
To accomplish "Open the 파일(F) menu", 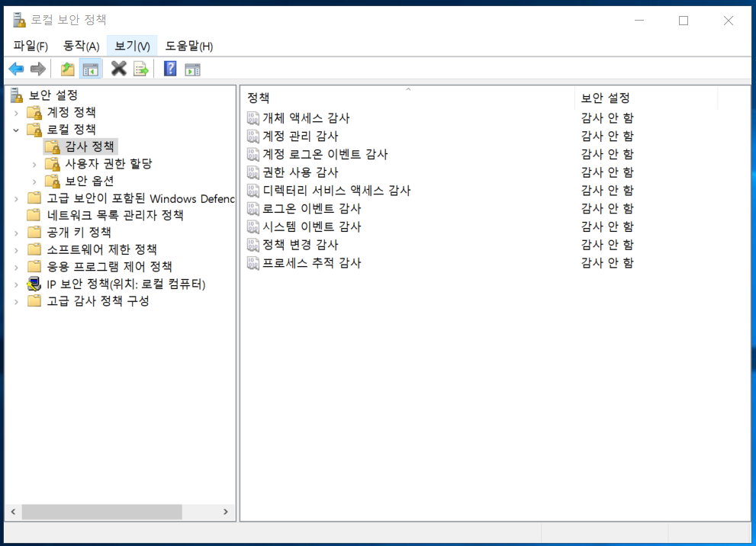I will pyautogui.click(x=31, y=46).
